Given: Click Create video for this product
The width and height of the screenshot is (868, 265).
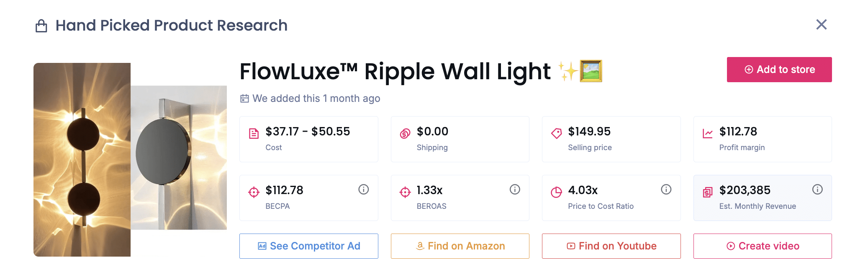Looking at the screenshot, I should 763,246.
